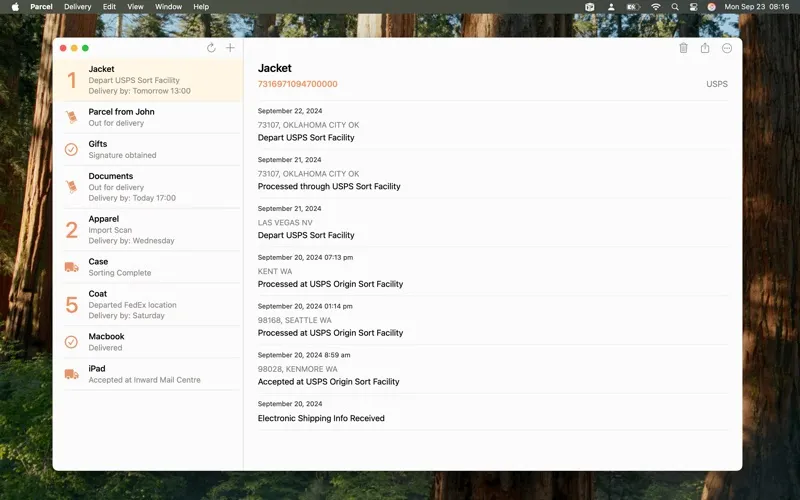Open the Window menu
This screenshot has height=500, width=800.
point(168,6)
